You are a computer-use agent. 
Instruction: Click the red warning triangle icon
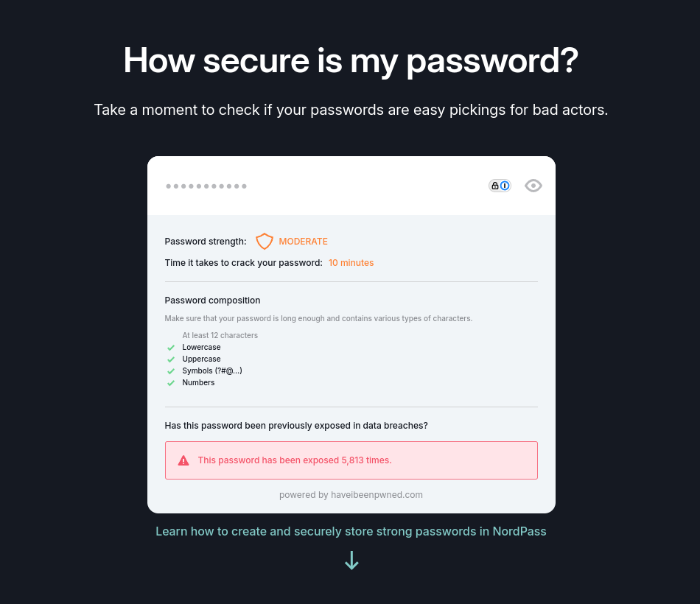(183, 460)
